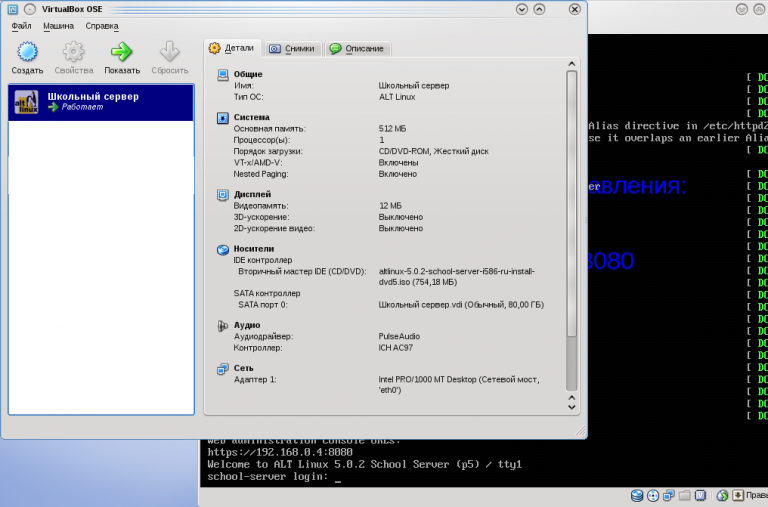Click the Создать (new machine) toolbar icon
Viewport: 768px width, 507px height.
27,52
